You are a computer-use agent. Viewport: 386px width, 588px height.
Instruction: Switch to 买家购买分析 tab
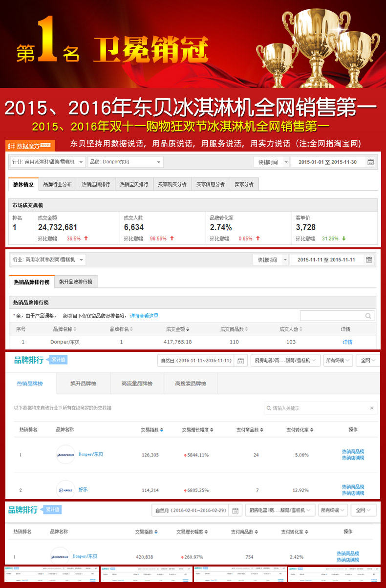(x=172, y=184)
